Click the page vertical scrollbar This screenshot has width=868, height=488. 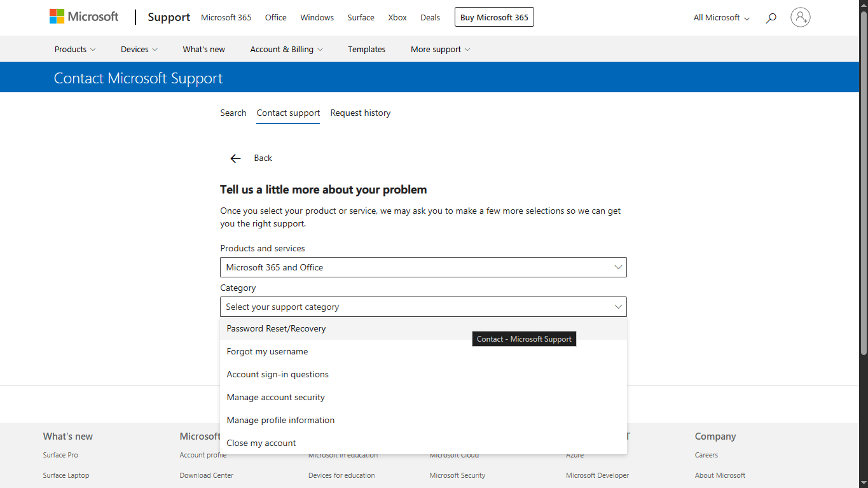pyautogui.click(x=864, y=185)
